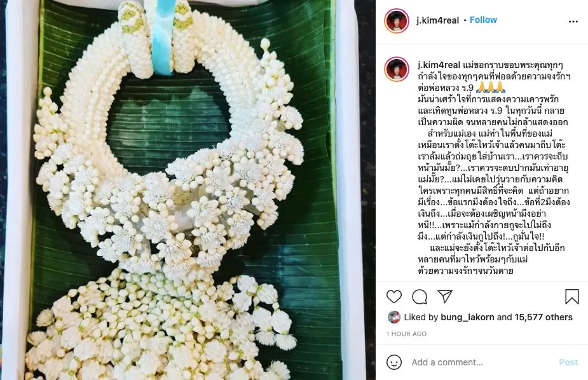
Task: Open the three-dot more options menu
Action: pyautogui.click(x=573, y=22)
